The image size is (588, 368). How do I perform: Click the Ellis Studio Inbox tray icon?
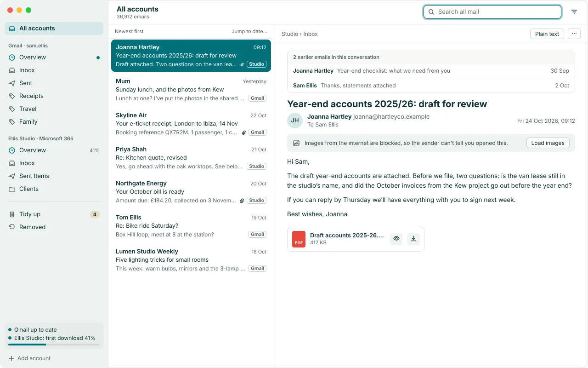(11, 163)
